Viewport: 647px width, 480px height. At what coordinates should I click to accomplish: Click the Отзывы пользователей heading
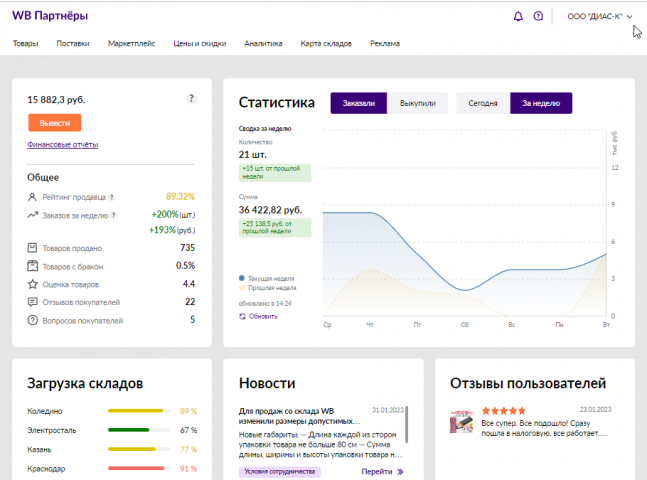point(528,383)
